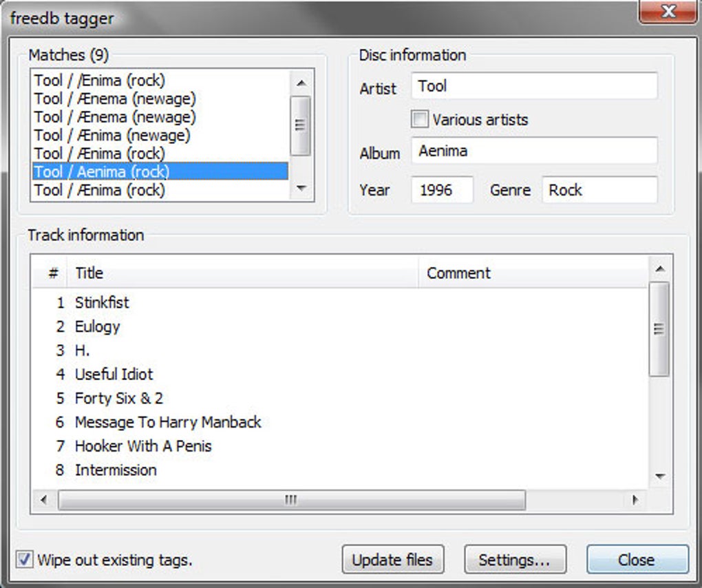Screen dimensions: 702x588
Task: Click the Matches list scroll-down arrow
Action: (301, 188)
